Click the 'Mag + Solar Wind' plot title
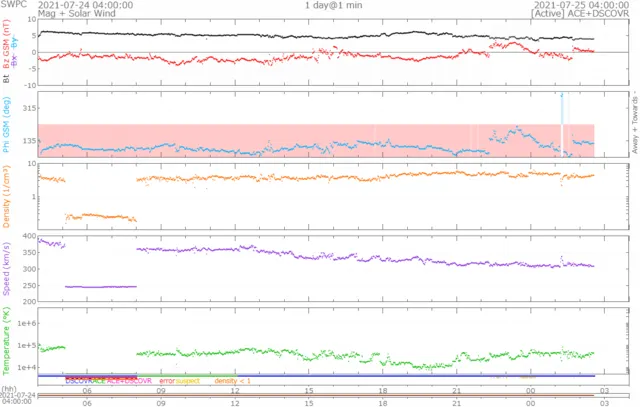Image resolution: width=640 pixels, height=407 pixels. [77, 13]
